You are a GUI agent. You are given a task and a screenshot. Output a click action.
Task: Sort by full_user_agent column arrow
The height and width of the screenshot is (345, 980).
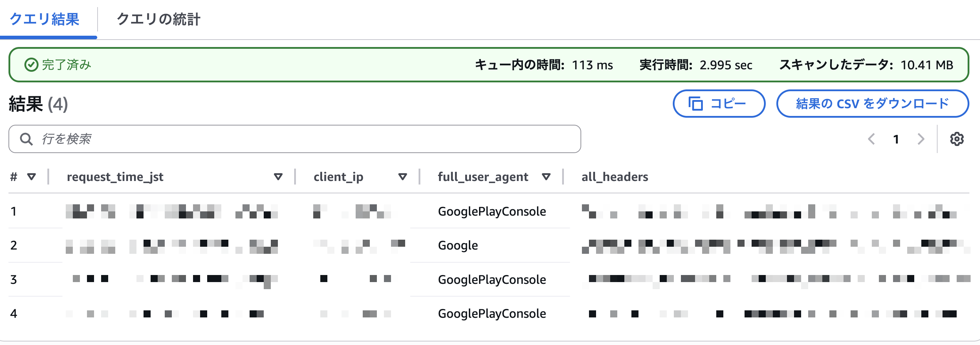click(x=546, y=176)
